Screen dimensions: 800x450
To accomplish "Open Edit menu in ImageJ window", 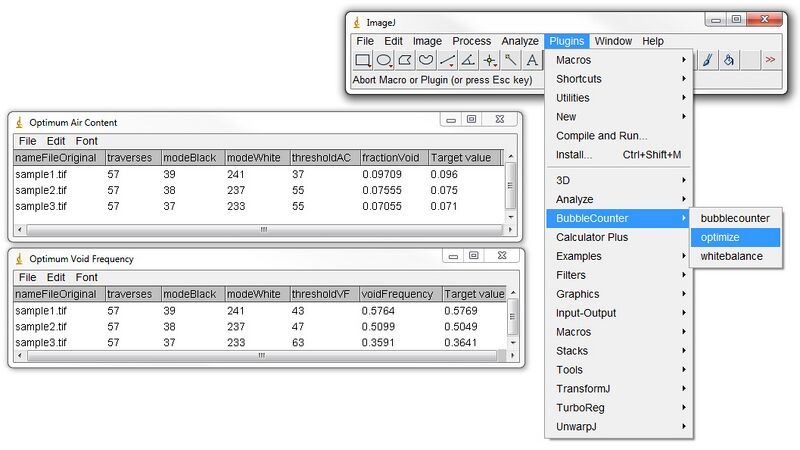I will [393, 41].
